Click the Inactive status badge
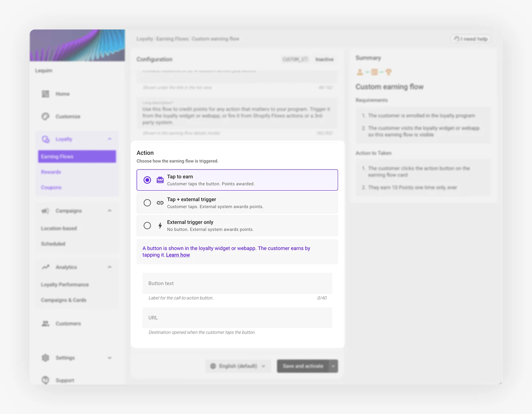Viewport: 532px width, 414px height. click(324, 59)
